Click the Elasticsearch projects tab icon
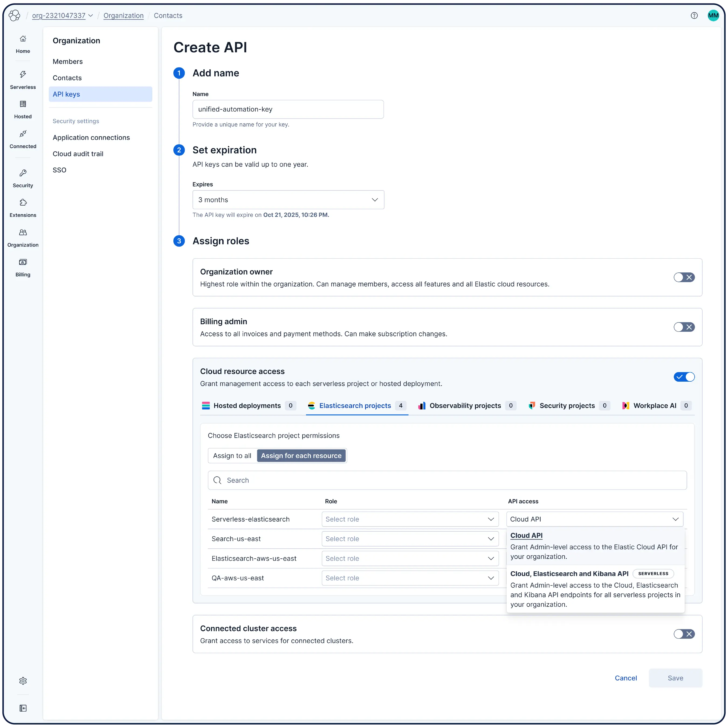The height and width of the screenshot is (728, 728). (311, 406)
